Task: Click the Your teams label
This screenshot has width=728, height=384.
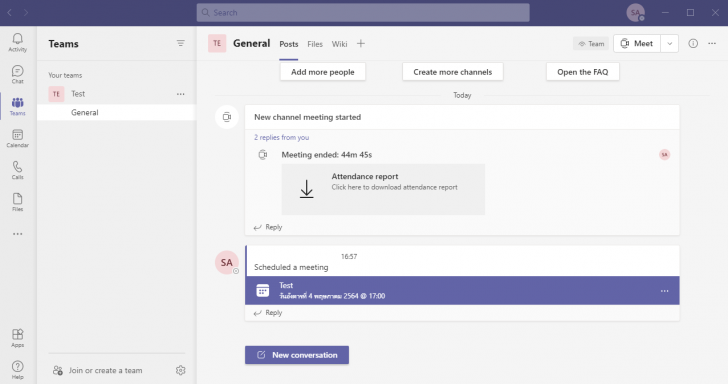Action: coord(65,75)
